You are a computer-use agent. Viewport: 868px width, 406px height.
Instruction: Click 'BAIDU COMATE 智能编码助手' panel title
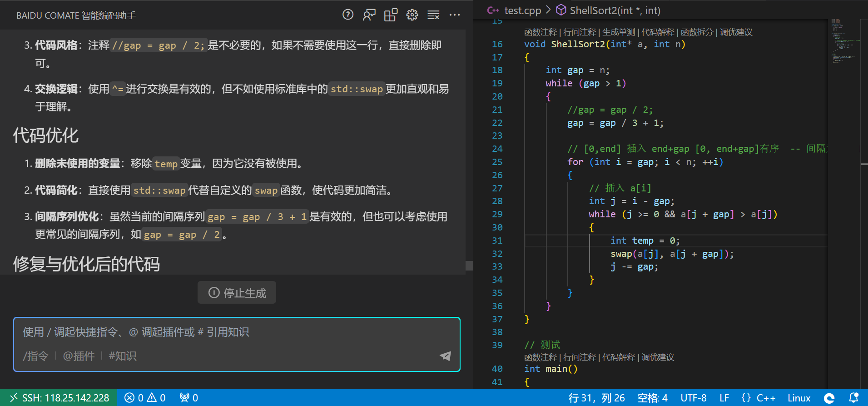[76, 15]
